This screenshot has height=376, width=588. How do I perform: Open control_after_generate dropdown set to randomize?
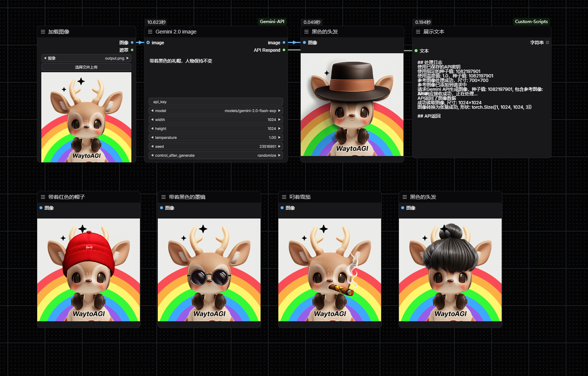point(216,155)
